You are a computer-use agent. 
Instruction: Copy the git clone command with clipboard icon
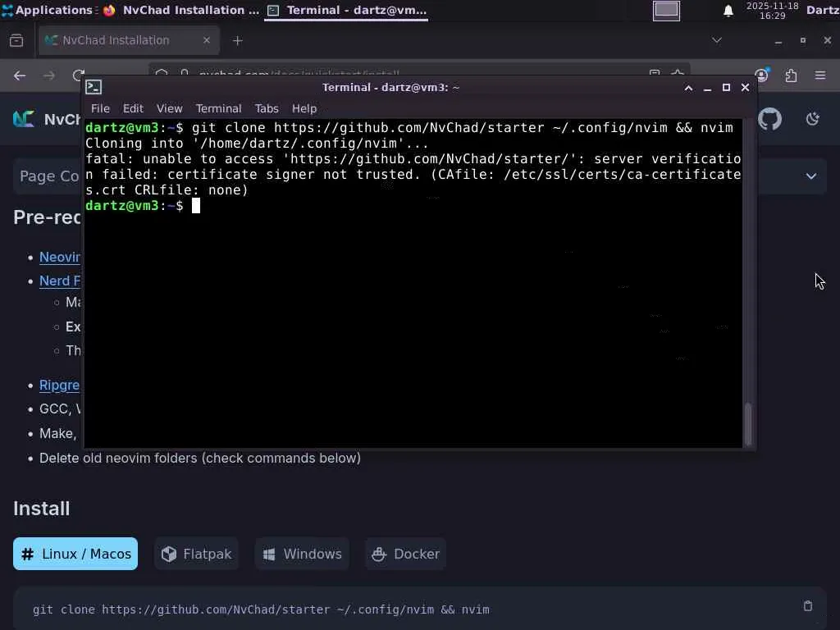click(808, 606)
